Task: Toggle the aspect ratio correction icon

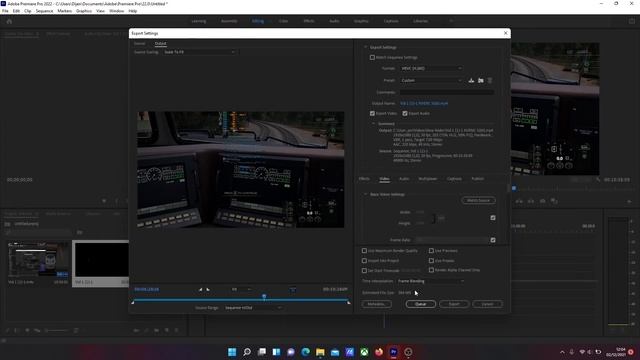Action: click(293, 289)
